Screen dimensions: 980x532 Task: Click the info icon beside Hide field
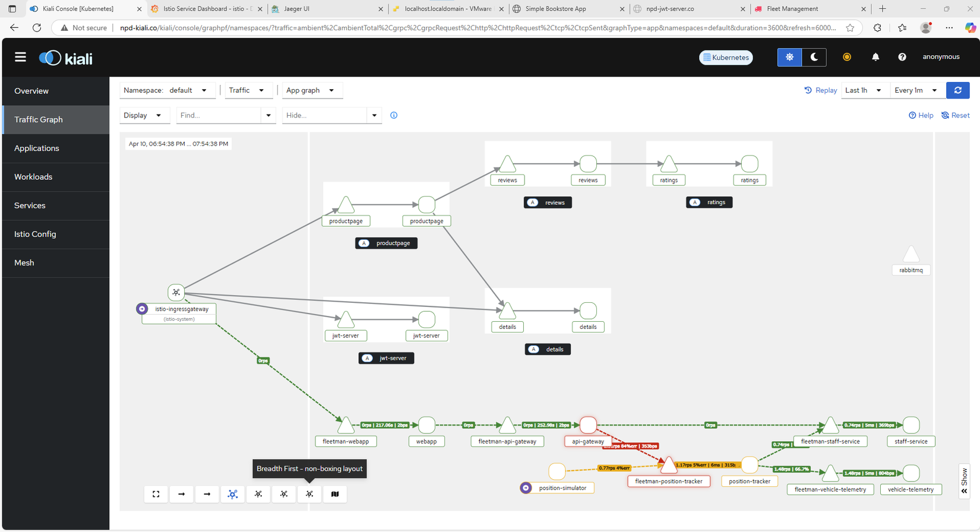(x=394, y=115)
